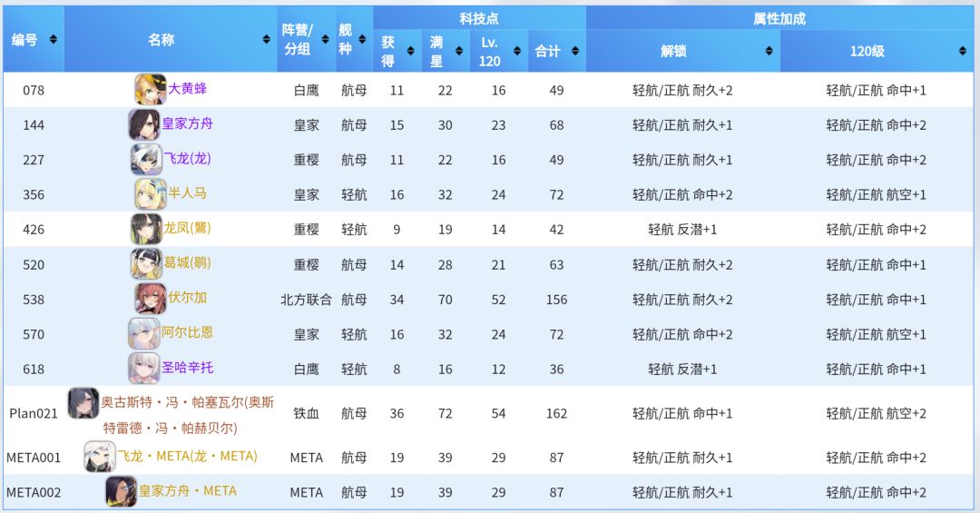Click the 飞龙(龙) character portrait icon
The image size is (980, 513).
coord(146,159)
